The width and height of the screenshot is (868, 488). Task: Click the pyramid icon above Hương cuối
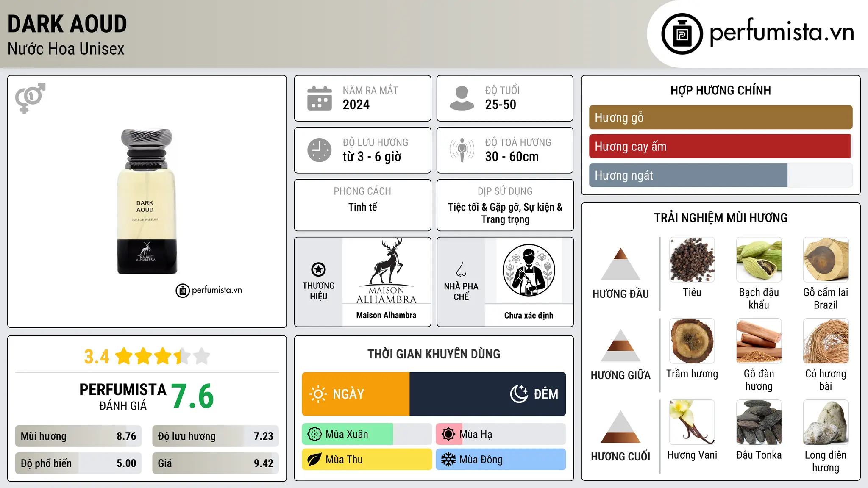point(621,427)
